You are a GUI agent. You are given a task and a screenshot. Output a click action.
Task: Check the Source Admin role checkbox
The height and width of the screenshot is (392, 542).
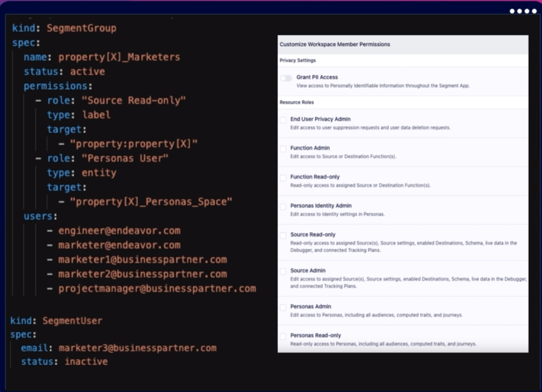point(283,271)
